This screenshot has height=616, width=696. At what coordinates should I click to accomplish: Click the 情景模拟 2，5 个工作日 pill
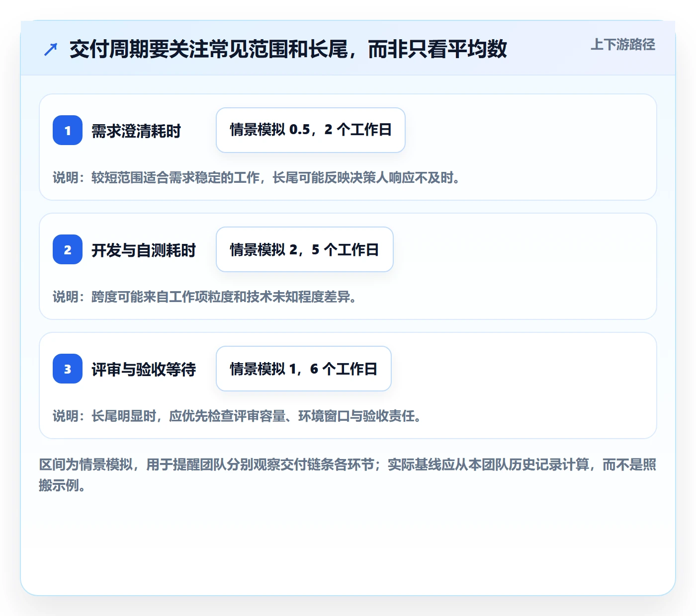pyautogui.click(x=305, y=249)
